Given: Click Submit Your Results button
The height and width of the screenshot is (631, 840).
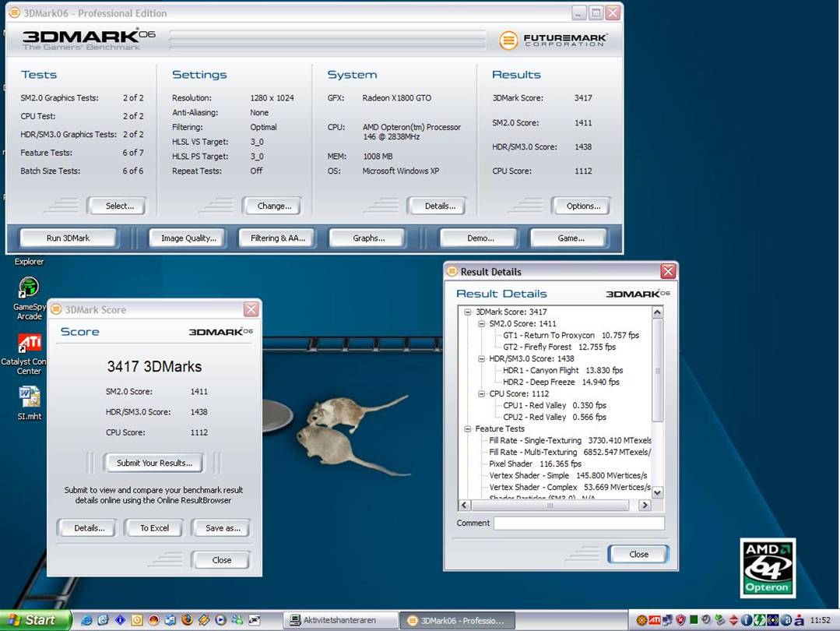Looking at the screenshot, I should click(153, 464).
